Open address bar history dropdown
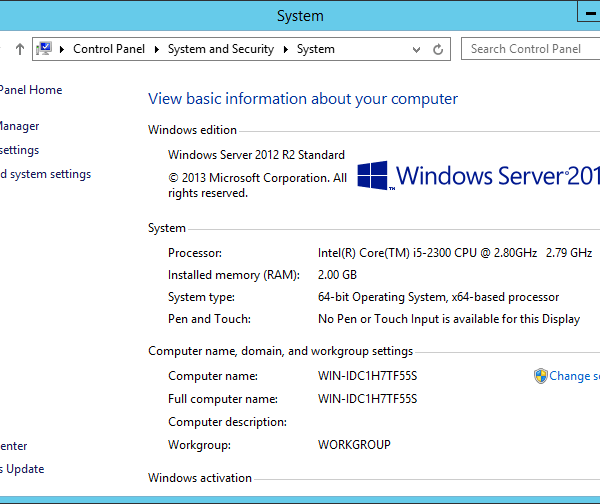 pyautogui.click(x=416, y=49)
